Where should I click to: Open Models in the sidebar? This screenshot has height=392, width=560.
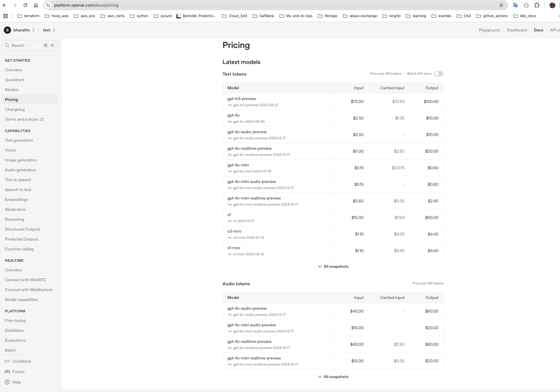[12, 90]
